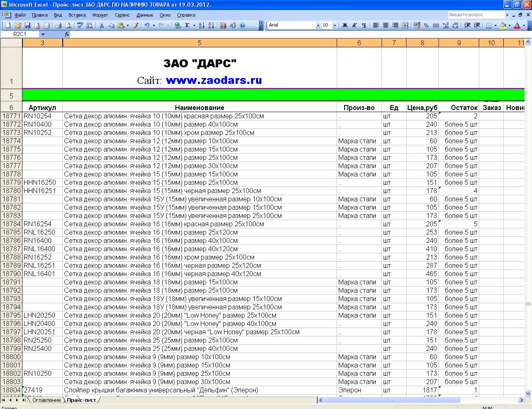This screenshot has width=532, height=409.
Task: Apply the currency number format icon
Action: point(416,25)
